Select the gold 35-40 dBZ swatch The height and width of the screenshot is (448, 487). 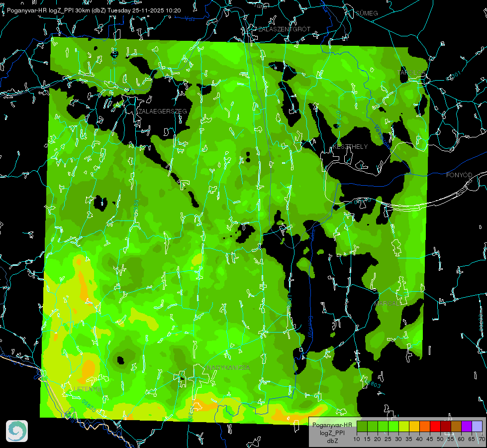pos(414,426)
